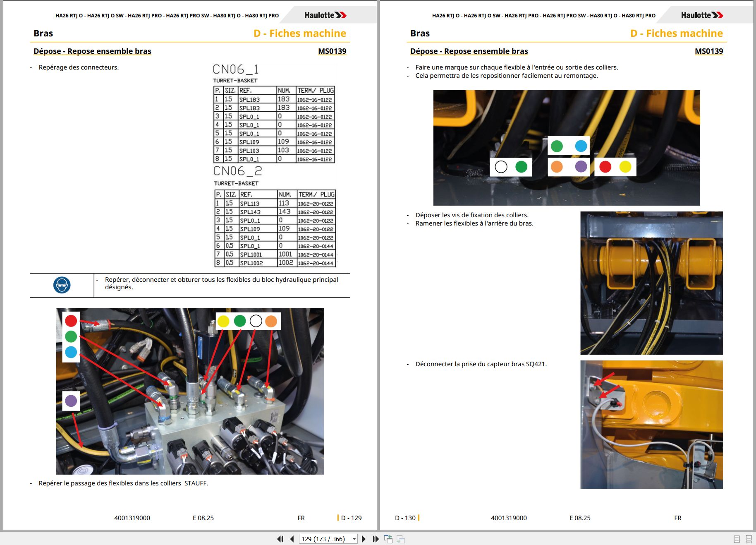The image size is (756, 545).
Task: Switch to single page layout icon
Action: pyautogui.click(x=737, y=539)
